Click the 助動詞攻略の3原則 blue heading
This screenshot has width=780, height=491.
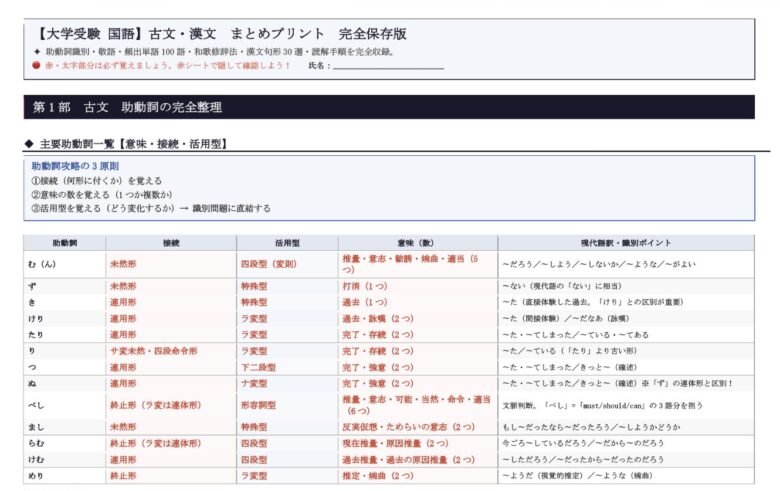tap(75, 166)
